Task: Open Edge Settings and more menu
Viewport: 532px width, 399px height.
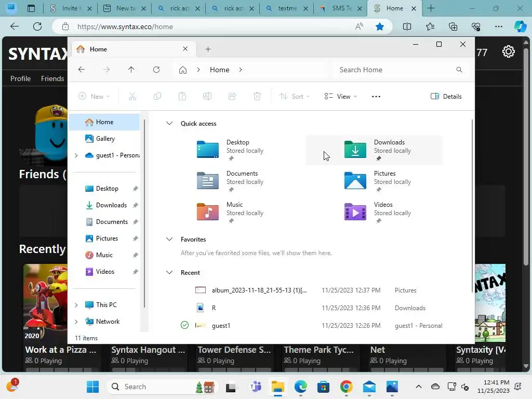Action: click(498, 26)
